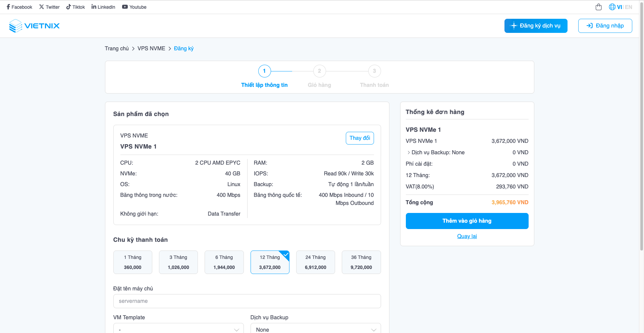Choose 3 Tháng billing cycle
Viewport: 644px width, 333px height.
click(x=178, y=262)
